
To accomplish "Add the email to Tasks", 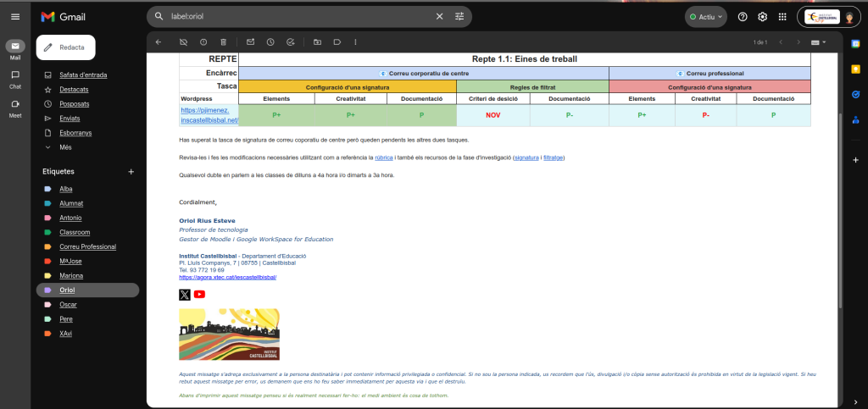I will pyautogui.click(x=290, y=41).
